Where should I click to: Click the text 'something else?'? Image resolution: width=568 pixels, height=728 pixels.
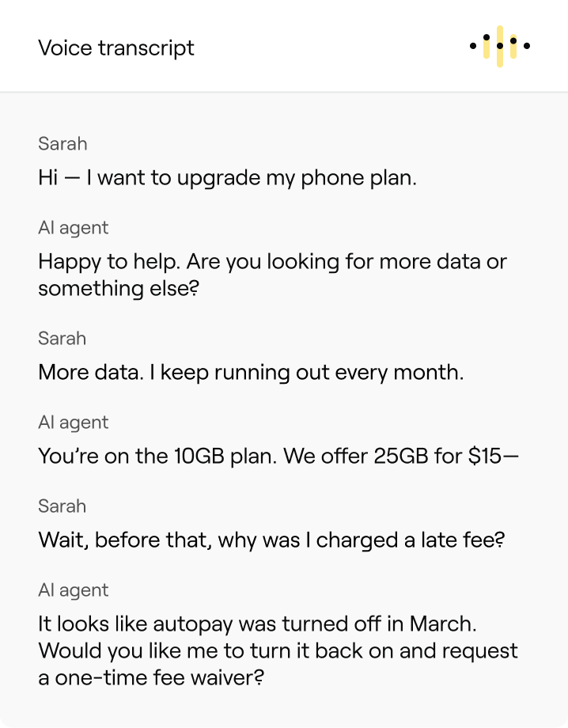(x=119, y=289)
